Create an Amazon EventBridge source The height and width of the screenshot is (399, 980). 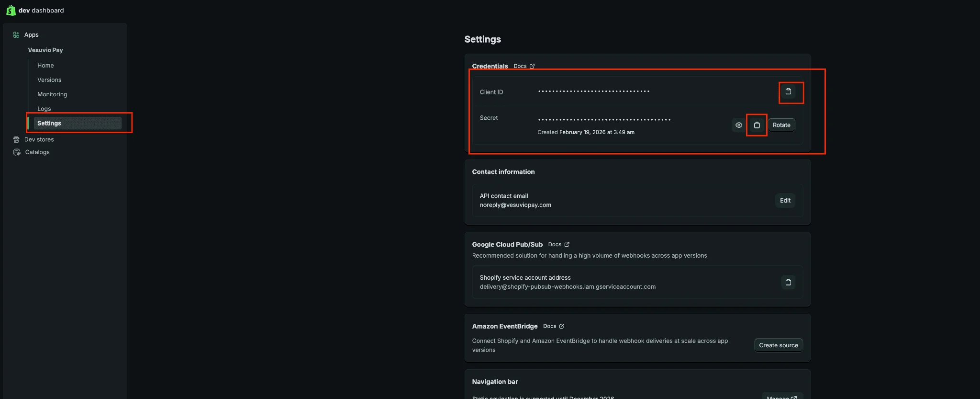778,345
